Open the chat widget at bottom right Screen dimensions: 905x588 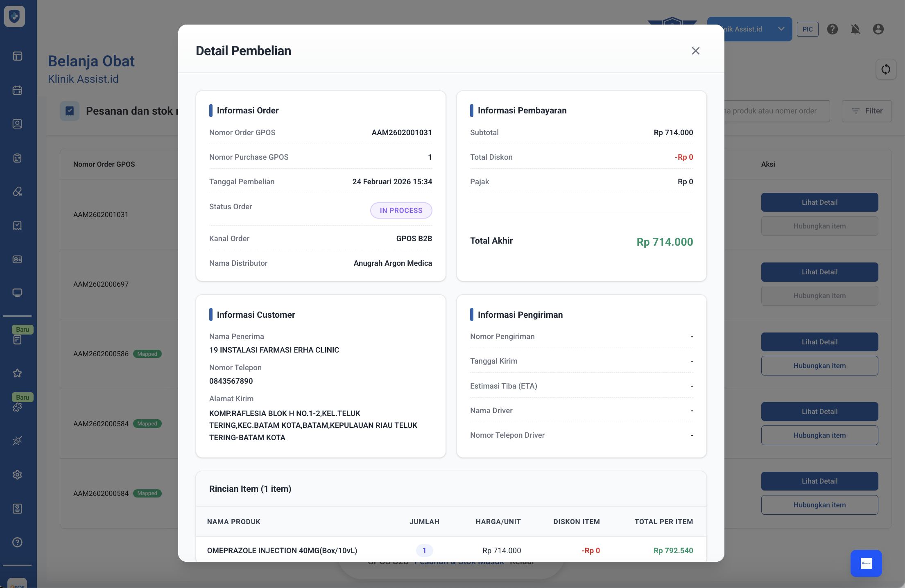tap(866, 563)
